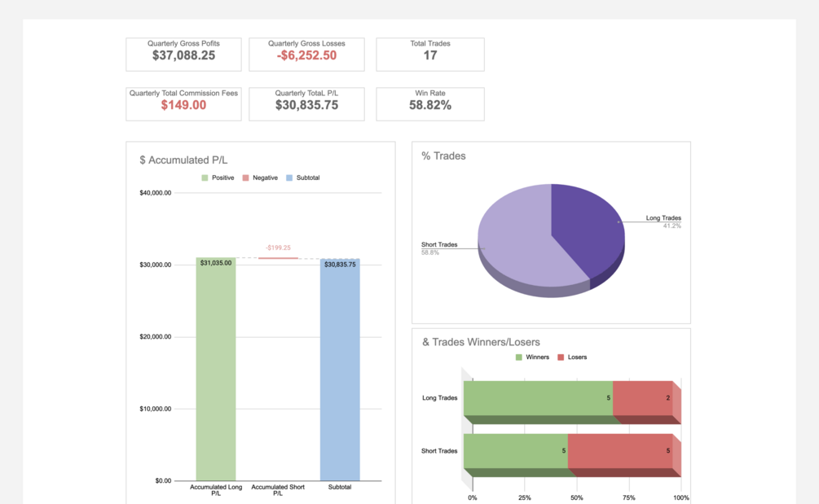Select the Long Trades winners green bar
The height and width of the screenshot is (504, 819).
[538, 398]
